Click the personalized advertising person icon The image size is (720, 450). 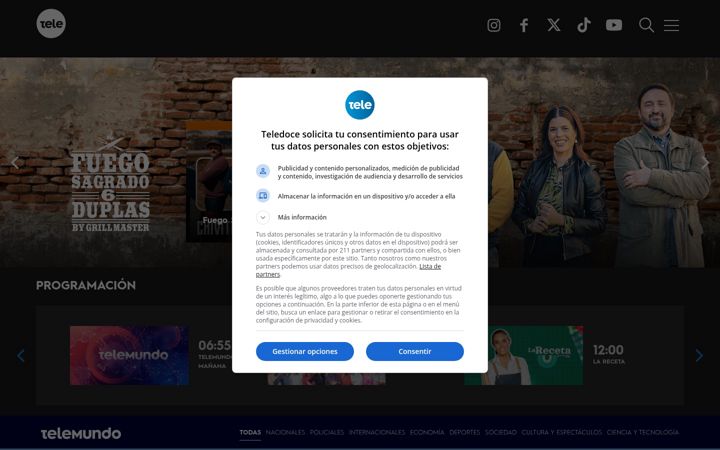[x=263, y=171]
